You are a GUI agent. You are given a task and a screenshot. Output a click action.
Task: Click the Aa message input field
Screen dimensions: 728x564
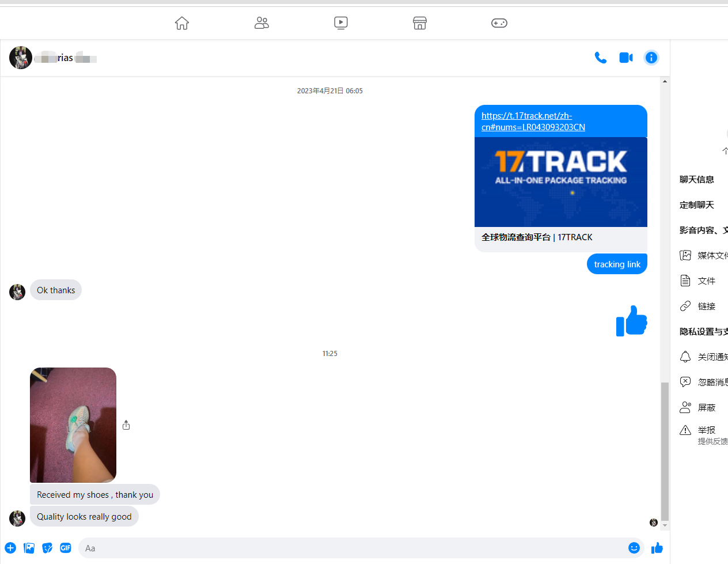(351, 548)
